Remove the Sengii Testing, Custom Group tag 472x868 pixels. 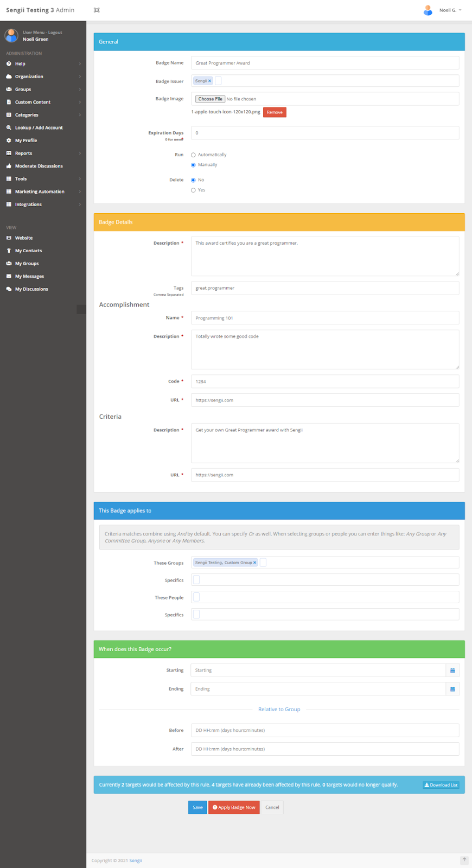coord(254,563)
